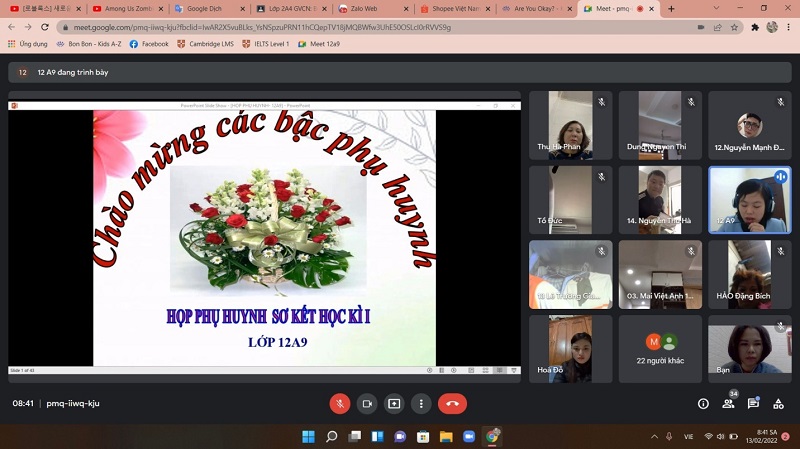Open the Activities panel

pyautogui.click(x=778, y=403)
